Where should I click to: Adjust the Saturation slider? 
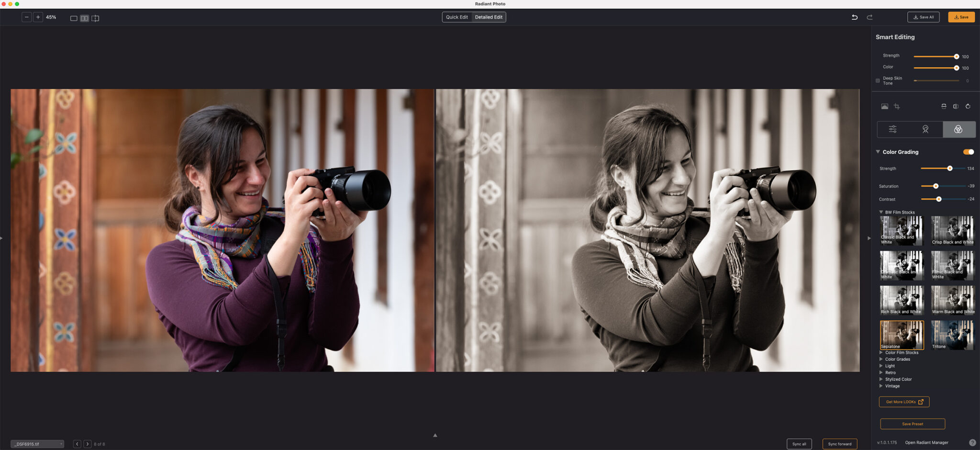936,186
